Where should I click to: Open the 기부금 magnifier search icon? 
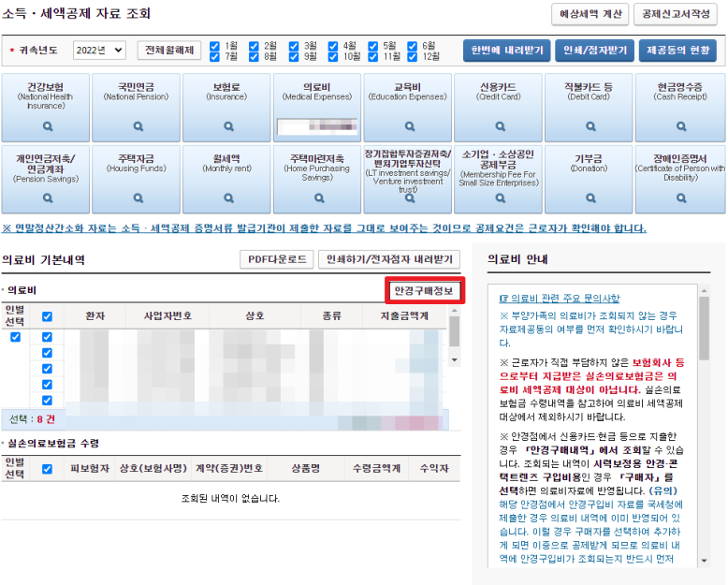click(590, 198)
